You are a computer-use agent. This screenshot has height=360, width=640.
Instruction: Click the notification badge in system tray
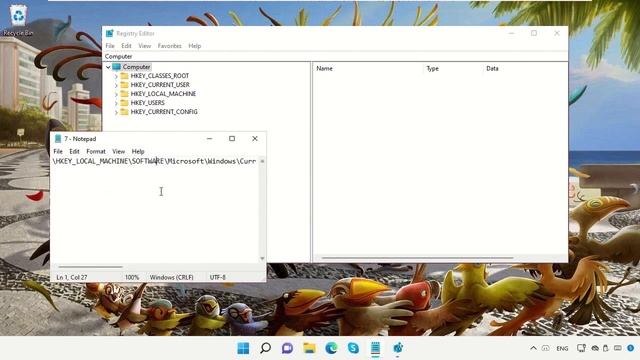pyautogui.click(x=631, y=348)
